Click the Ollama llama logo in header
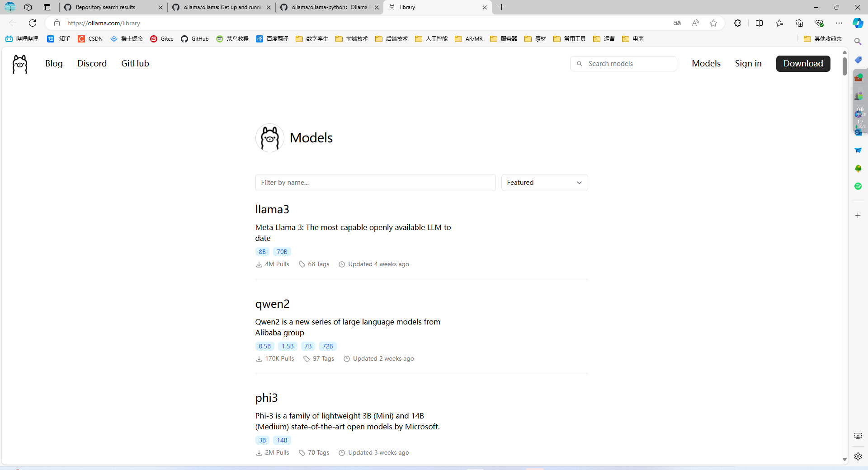Image resolution: width=868 pixels, height=470 pixels. (20, 64)
